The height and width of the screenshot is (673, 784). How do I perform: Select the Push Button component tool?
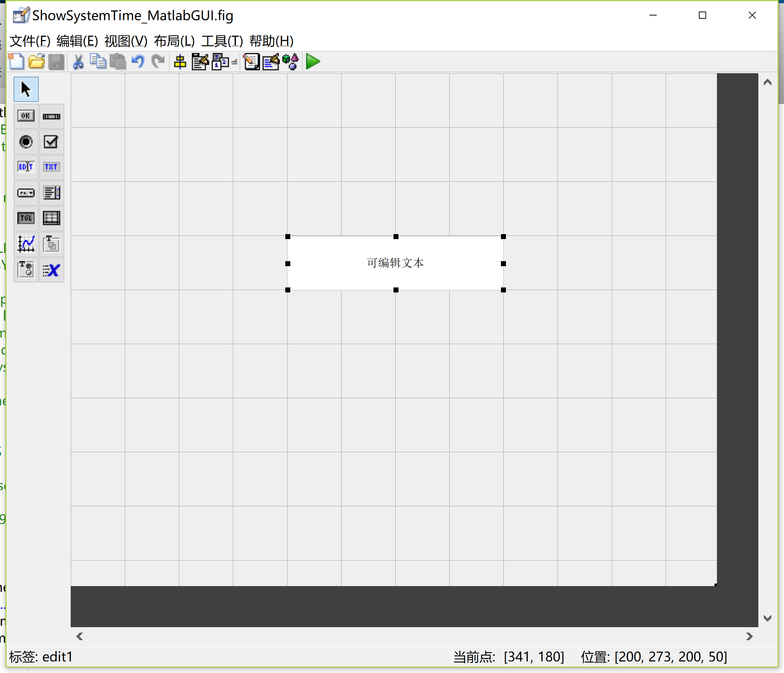pos(26,116)
